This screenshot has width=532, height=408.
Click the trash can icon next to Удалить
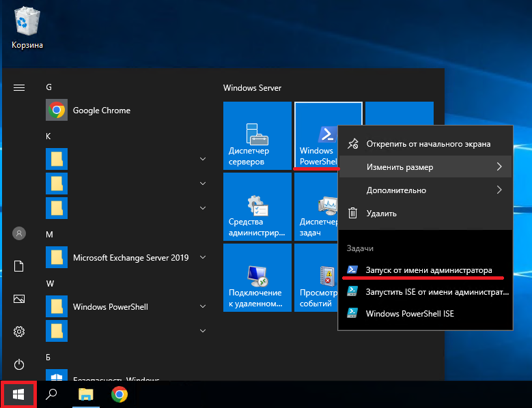tap(352, 213)
